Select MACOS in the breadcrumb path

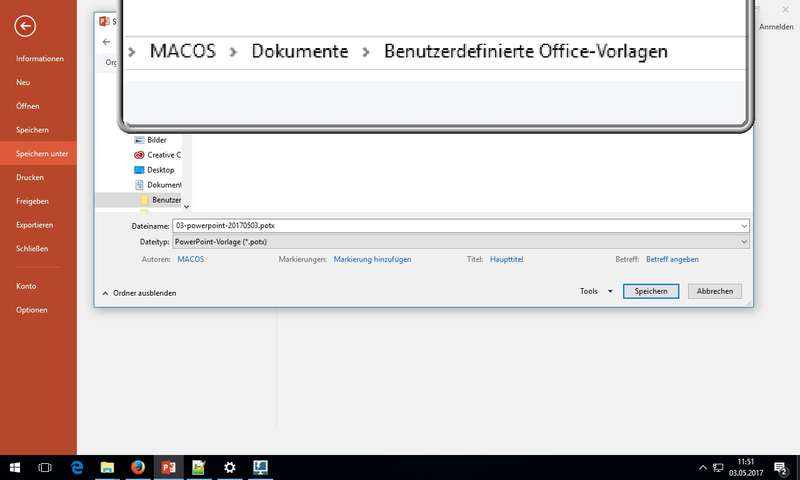pos(183,51)
